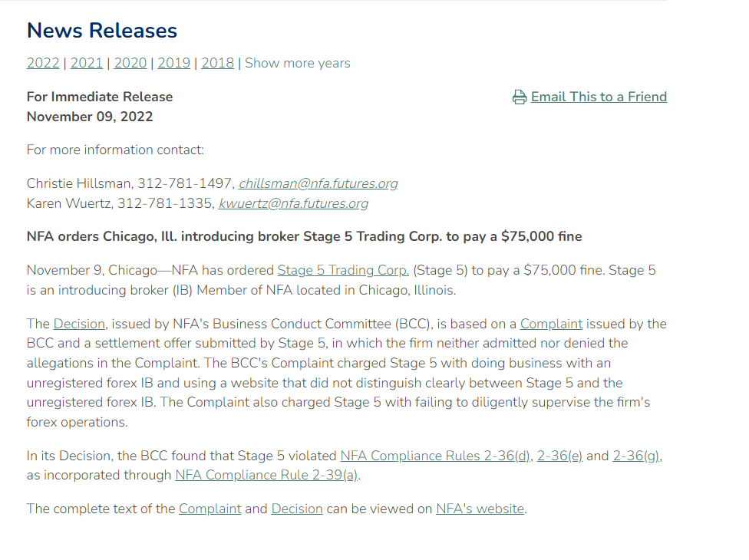Open Stage 5 Trading Corp. link
The width and height of the screenshot is (749, 560).
point(343,270)
